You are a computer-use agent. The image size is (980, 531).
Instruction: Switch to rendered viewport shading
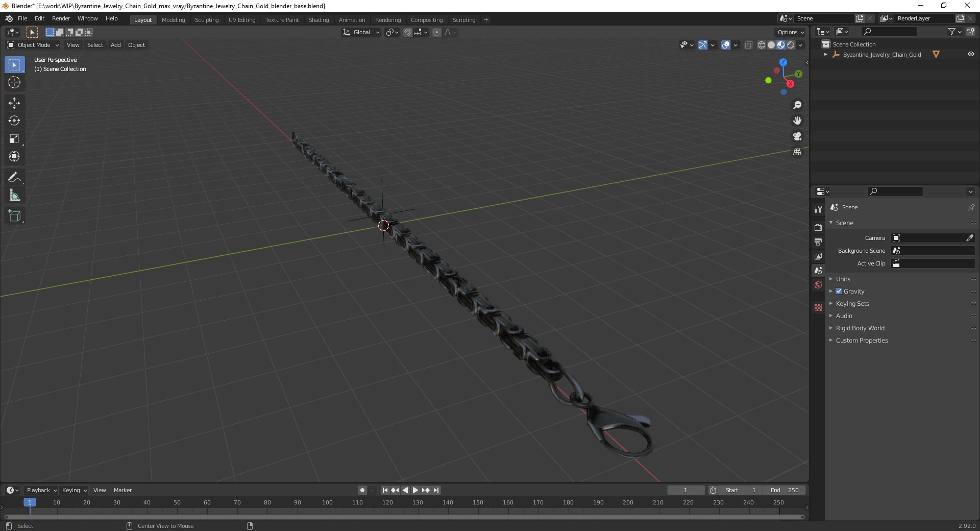point(791,45)
